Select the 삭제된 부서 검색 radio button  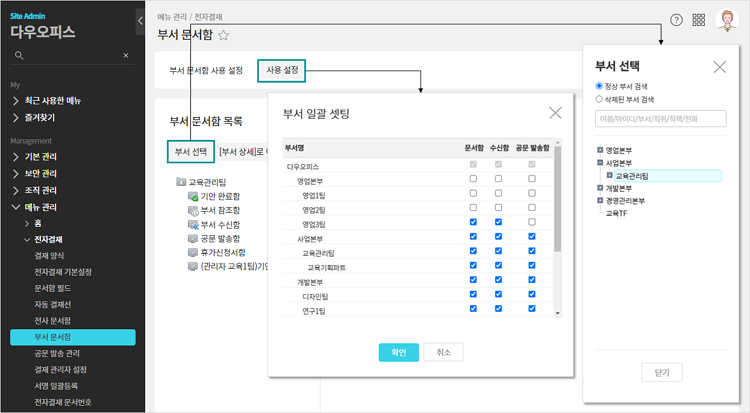pyautogui.click(x=599, y=99)
